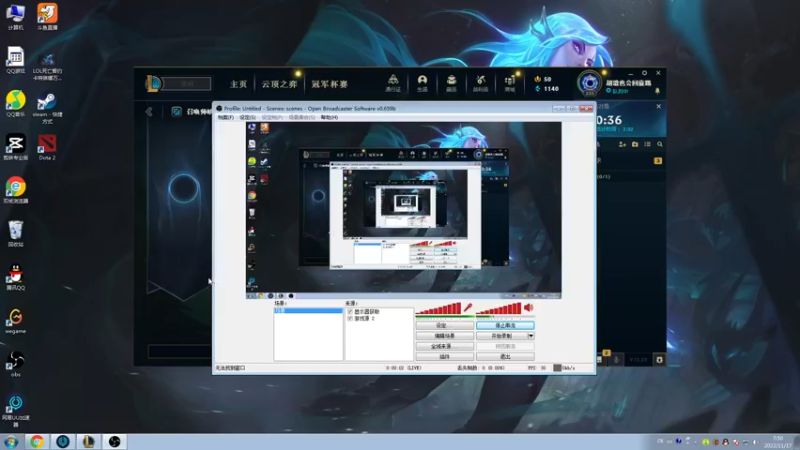Open the Help (H) menu in OBS
The image size is (800, 450).
(x=329, y=117)
